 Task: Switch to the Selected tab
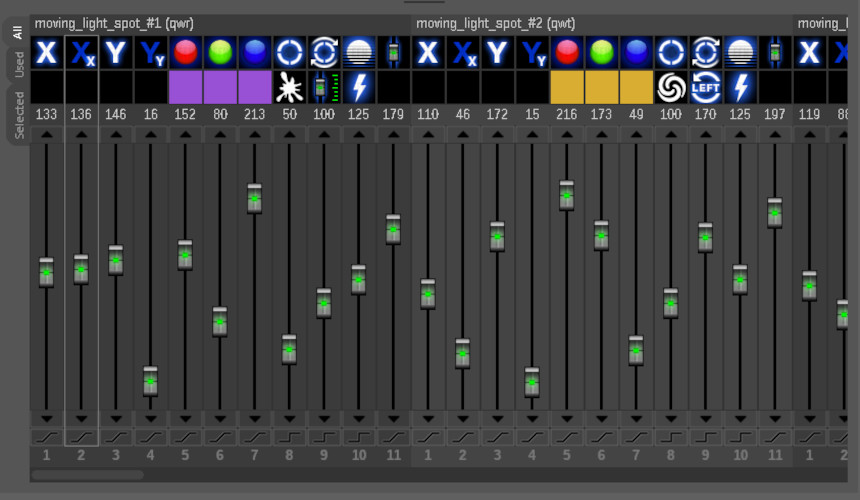pyautogui.click(x=18, y=114)
